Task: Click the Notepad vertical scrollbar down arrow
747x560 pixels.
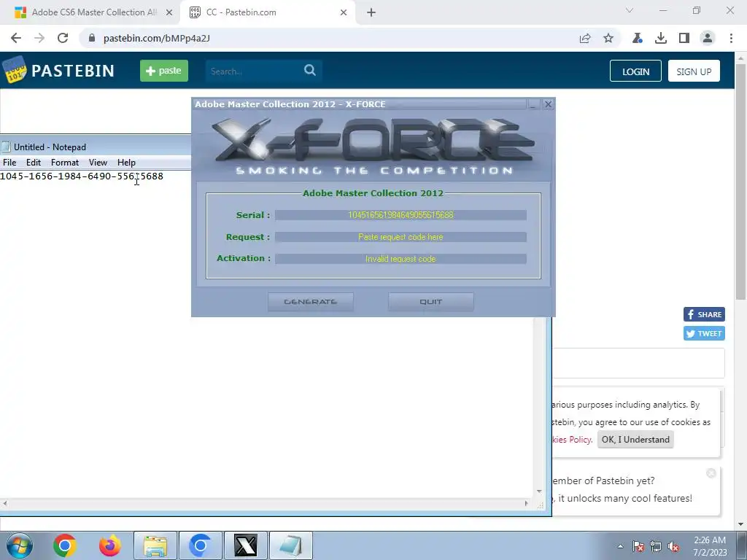Action: 539,491
